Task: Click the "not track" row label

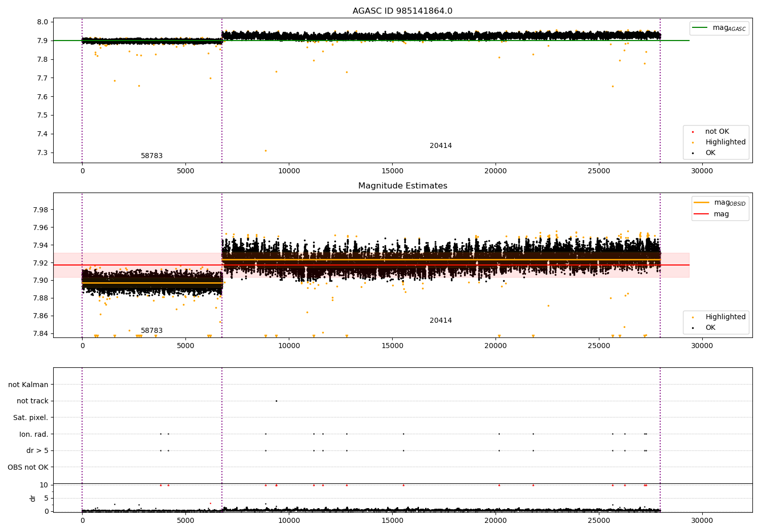Action: tap(32, 401)
